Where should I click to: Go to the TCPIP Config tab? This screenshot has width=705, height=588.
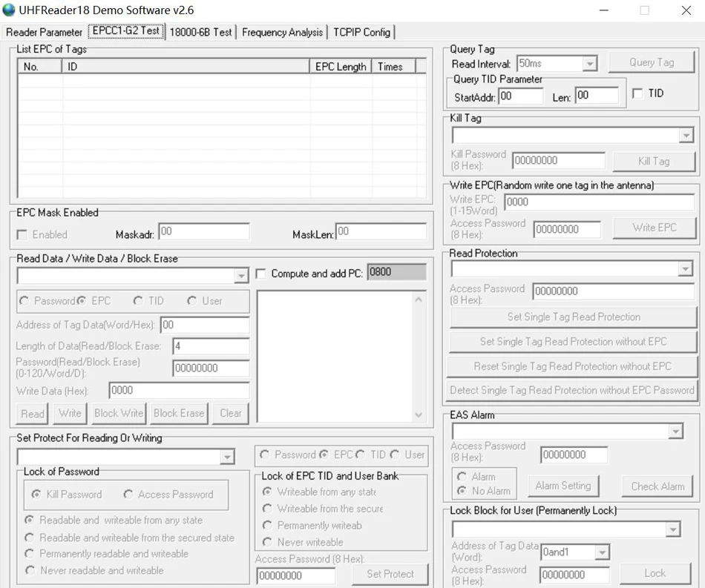[x=361, y=33]
